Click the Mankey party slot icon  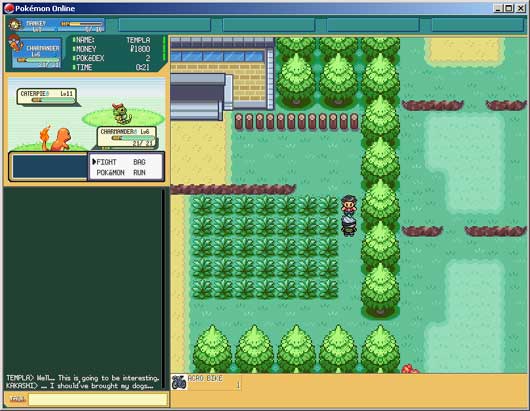click(x=15, y=25)
